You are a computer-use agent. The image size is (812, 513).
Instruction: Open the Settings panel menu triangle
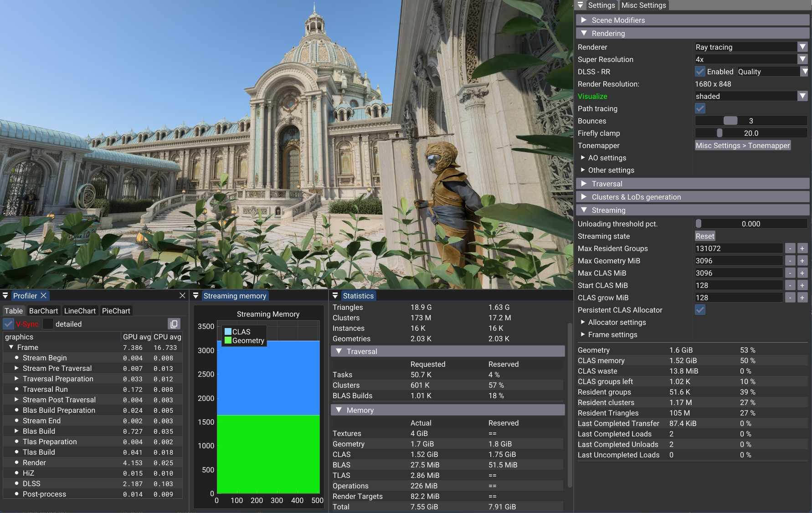point(581,5)
